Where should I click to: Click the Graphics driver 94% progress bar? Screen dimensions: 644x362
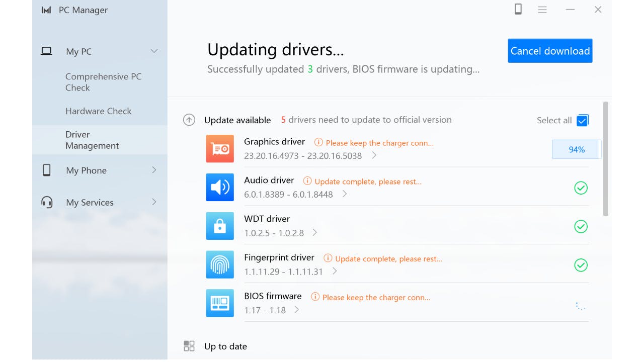577,149
